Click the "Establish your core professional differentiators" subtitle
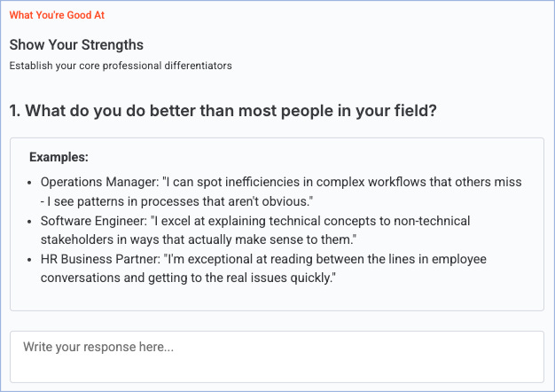 tap(121, 66)
